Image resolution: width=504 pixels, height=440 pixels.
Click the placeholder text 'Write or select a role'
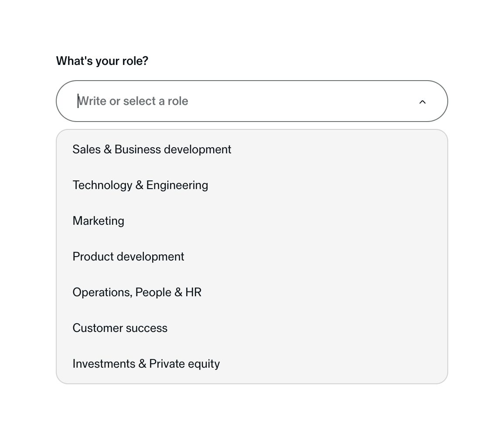[x=133, y=101]
